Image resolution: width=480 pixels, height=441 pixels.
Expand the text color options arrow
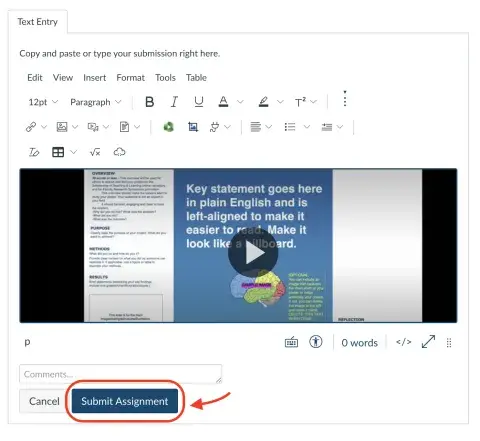click(240, 102)
